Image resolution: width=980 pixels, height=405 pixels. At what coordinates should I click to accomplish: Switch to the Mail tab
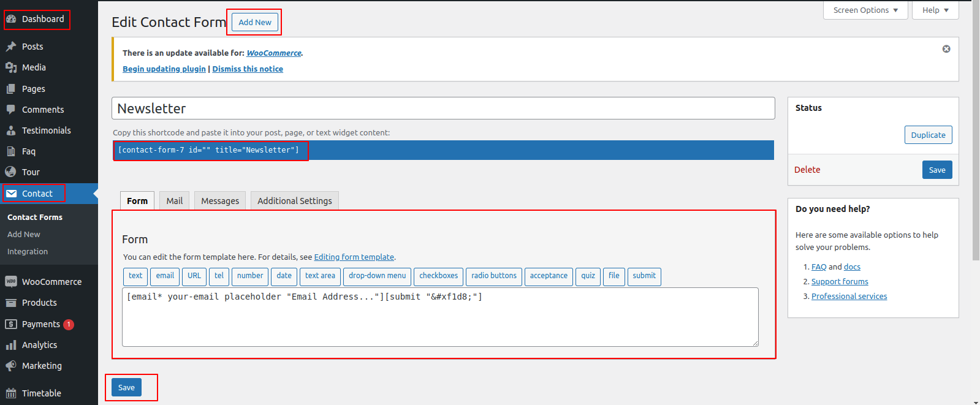tap(175, 201)
